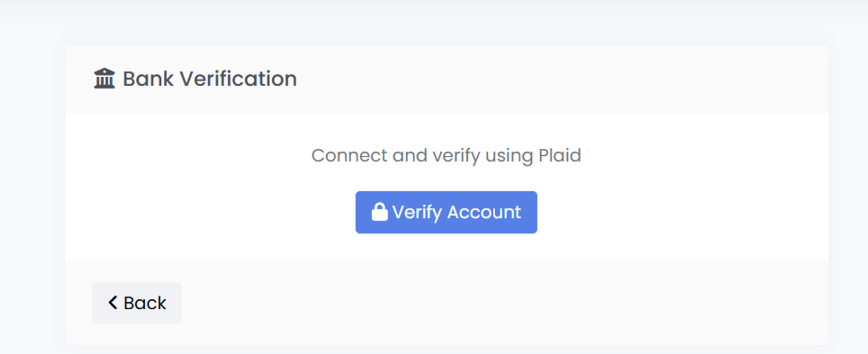Click the 'Connect and verify using Plaid' text

446,155
